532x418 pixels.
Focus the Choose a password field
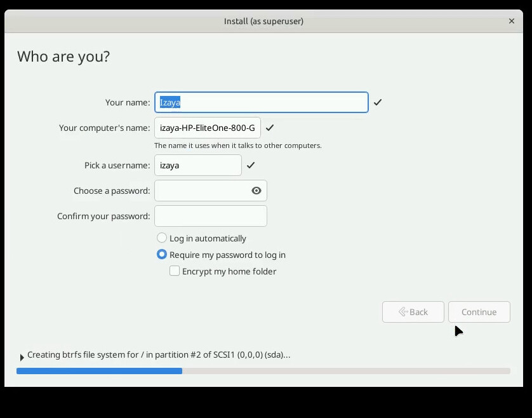(x=201, y=191)
